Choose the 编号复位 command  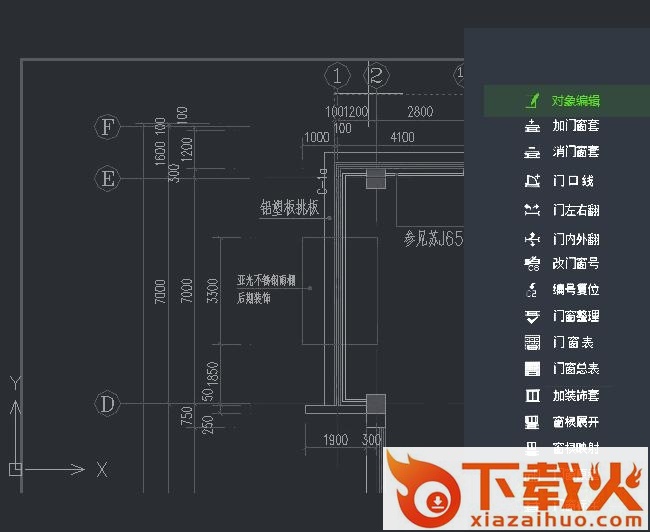pos(575,289)
